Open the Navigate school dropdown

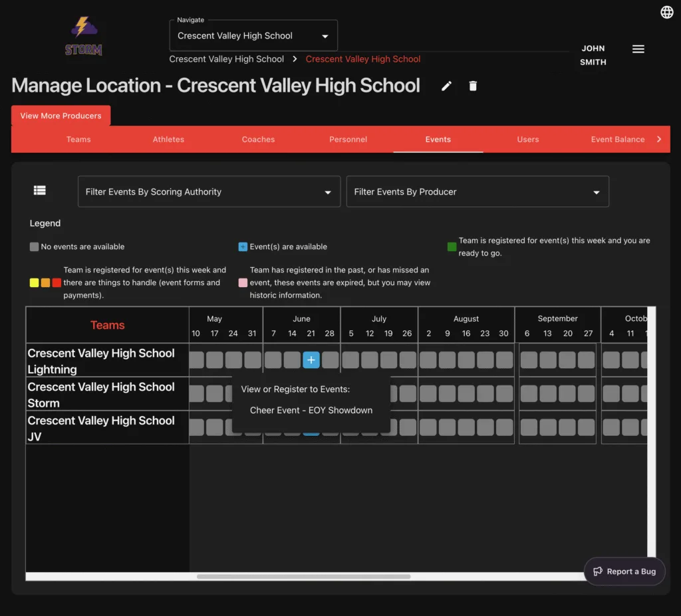[253, 36]
